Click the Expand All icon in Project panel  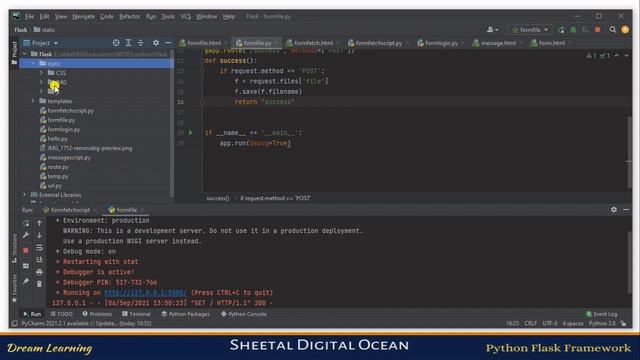[x=128, y=43]
